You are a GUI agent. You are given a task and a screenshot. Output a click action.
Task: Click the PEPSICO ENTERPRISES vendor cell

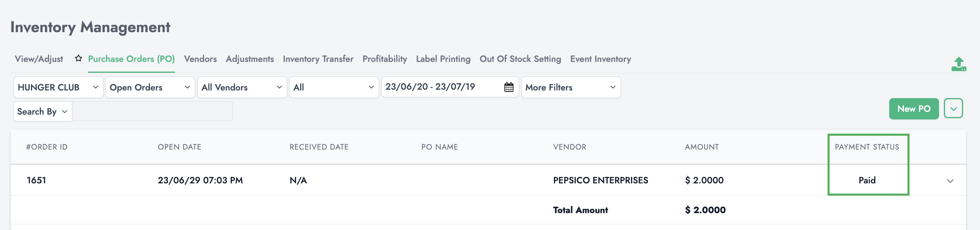[600, 181]
